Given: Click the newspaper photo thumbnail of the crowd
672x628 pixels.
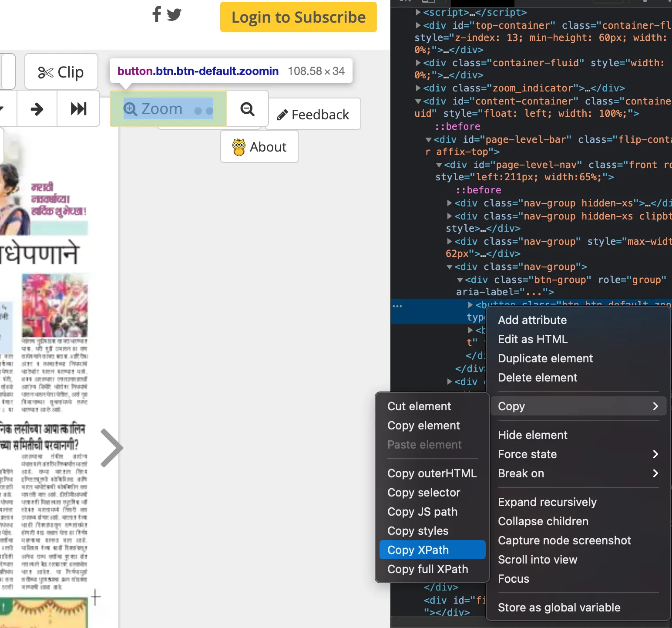Looking at the screenshot, I should click(x=55, y=305).
